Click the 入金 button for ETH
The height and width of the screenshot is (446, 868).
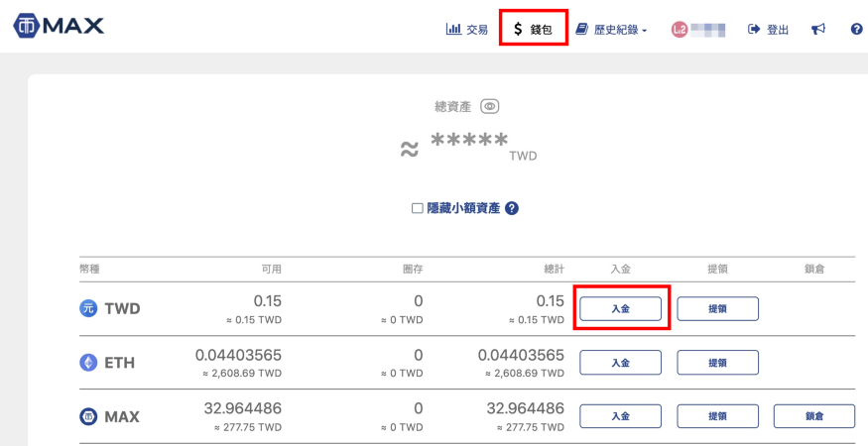620,363
